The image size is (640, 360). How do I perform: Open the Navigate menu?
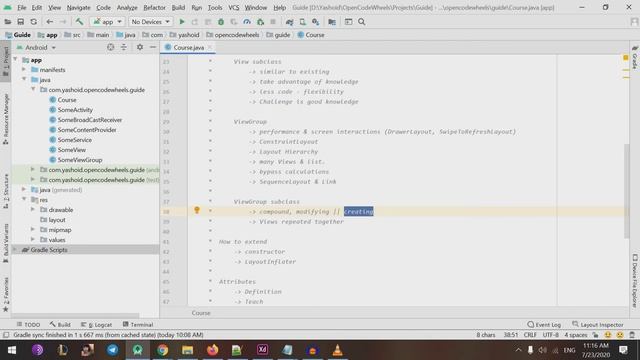pos(78,7)
